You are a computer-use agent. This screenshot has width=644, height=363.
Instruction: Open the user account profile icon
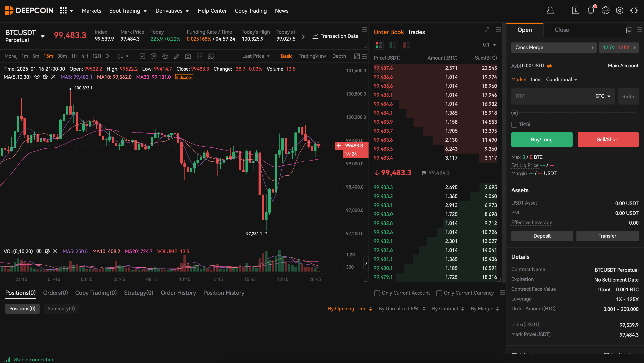(550, 10)
